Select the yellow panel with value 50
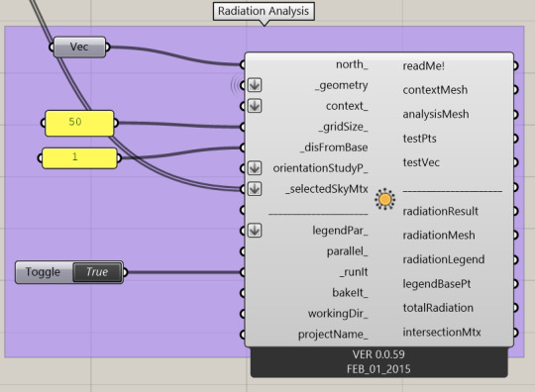The image size is (535, 392). pos(79,123)
